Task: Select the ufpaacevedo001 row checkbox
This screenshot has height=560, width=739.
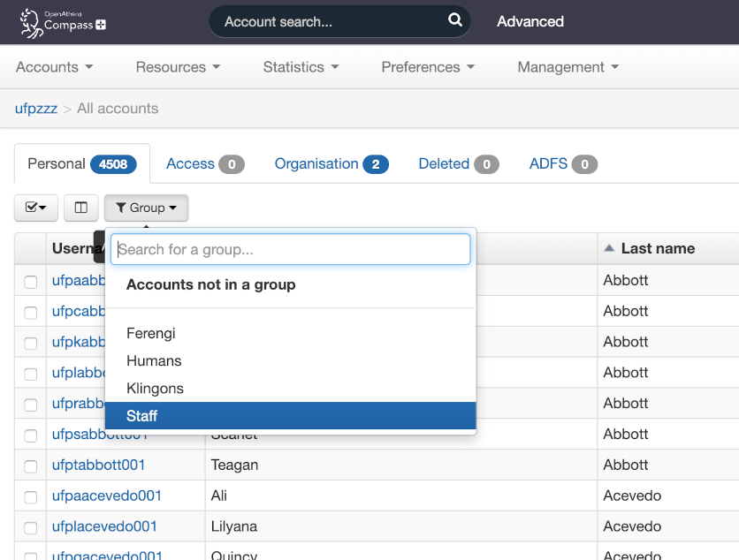Action: tap(31, 496)
